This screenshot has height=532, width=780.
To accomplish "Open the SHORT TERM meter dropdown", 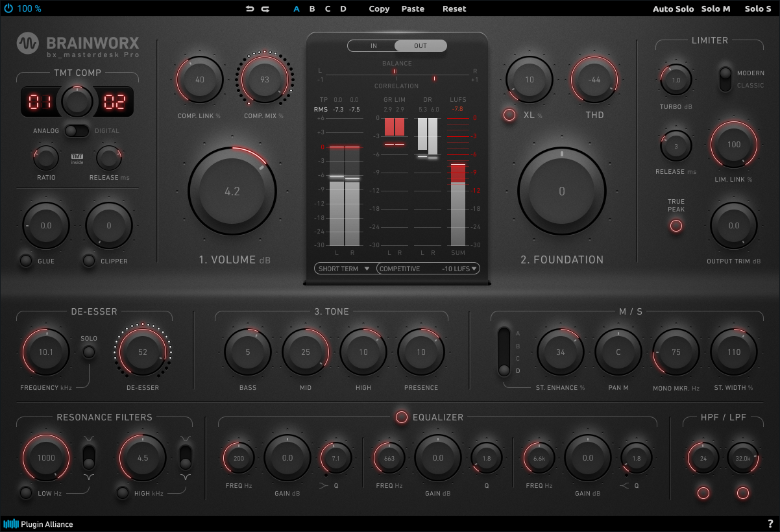I will point(345,269).
